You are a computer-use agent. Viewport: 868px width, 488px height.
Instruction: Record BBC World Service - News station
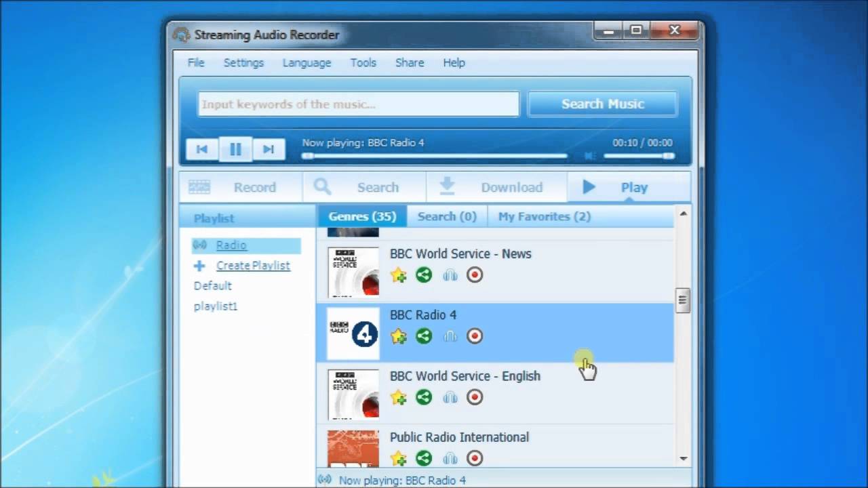475,275
